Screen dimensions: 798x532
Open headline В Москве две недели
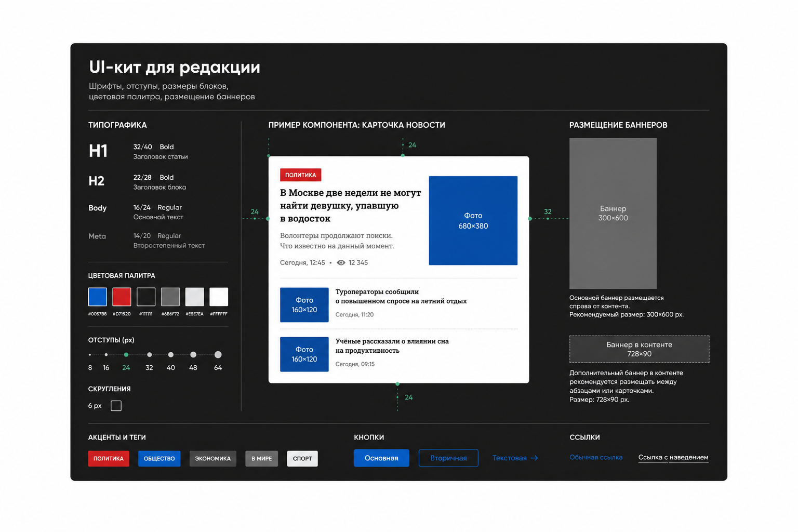coord(351,206)
